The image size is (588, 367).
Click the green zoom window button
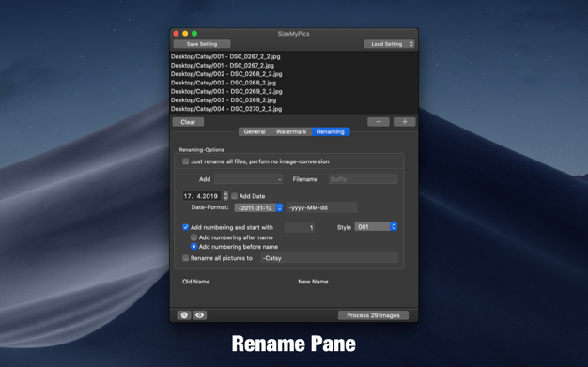(194, 34)
